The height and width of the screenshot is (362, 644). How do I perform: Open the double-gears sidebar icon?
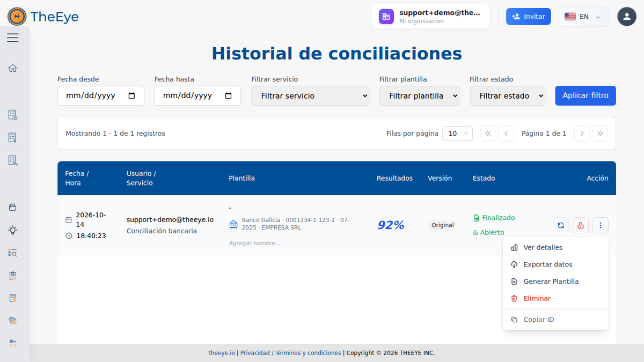pyautogui.click(x=13, y=320)
